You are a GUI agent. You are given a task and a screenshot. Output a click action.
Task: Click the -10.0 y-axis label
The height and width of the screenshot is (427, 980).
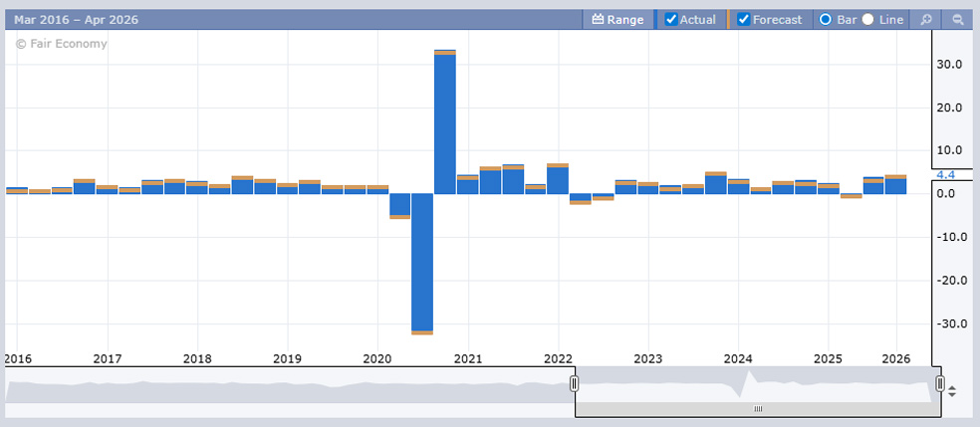coord(953,237)
